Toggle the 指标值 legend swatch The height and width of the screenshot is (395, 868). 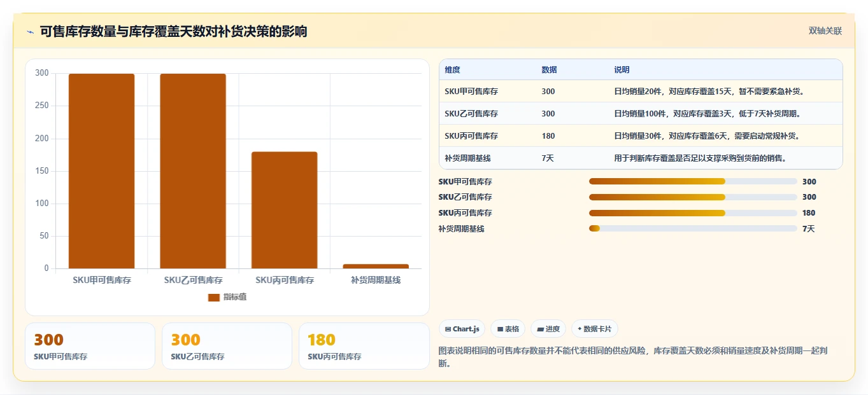214,298
